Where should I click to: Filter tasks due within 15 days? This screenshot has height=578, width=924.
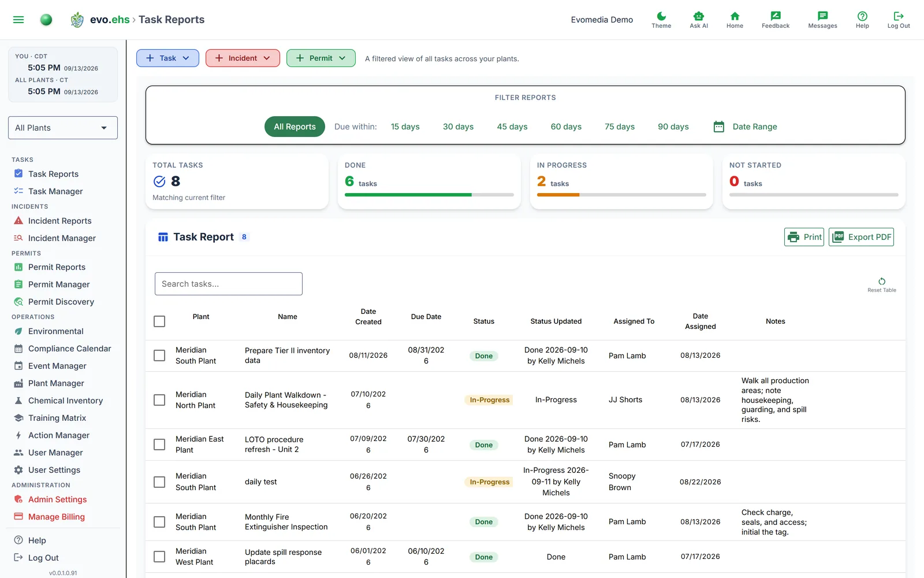pos(405,127)
